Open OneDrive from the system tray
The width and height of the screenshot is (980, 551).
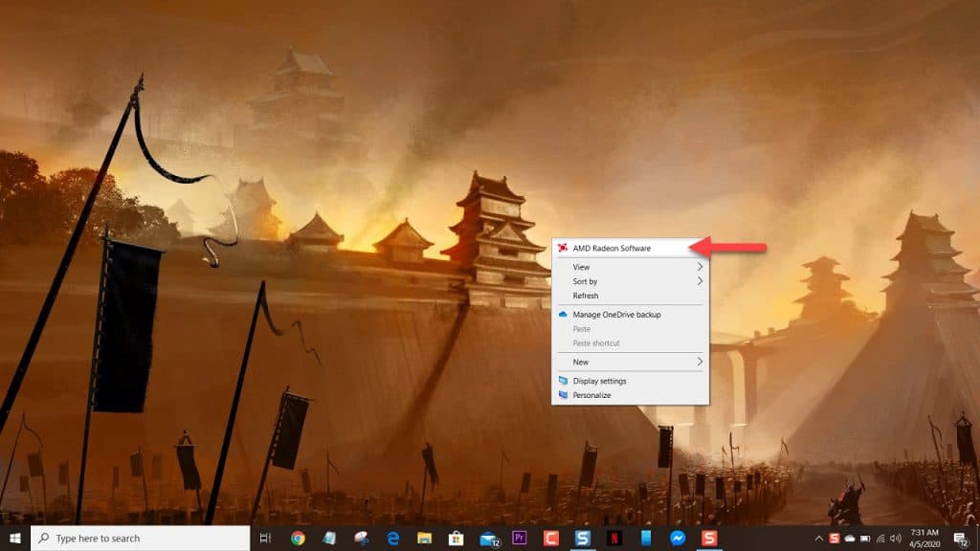coord(849,538)
